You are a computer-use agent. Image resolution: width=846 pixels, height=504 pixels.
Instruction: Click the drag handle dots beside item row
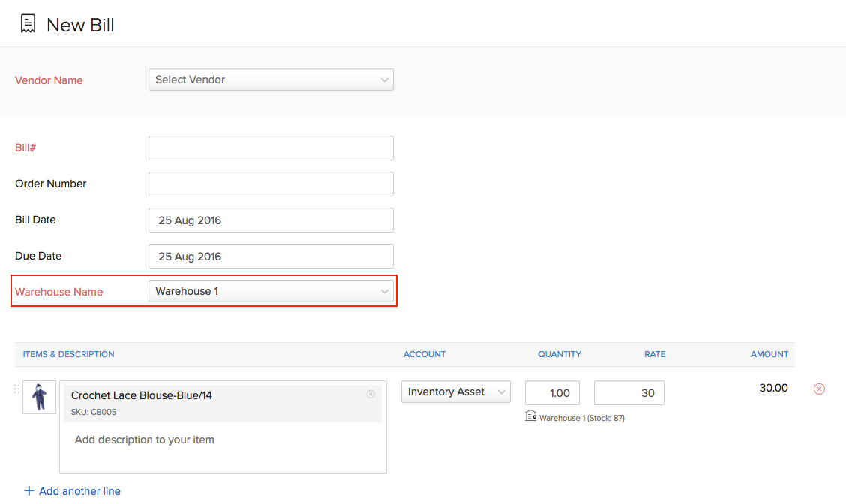coord(16,388)
